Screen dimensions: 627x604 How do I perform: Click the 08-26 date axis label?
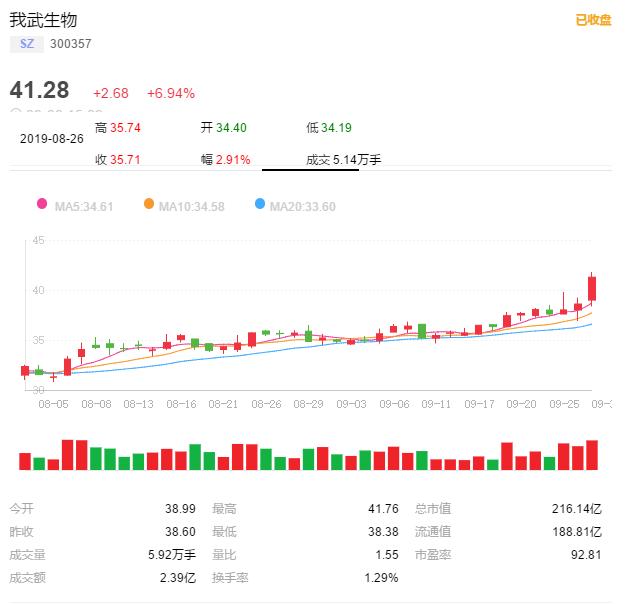(x=266, y=404)
